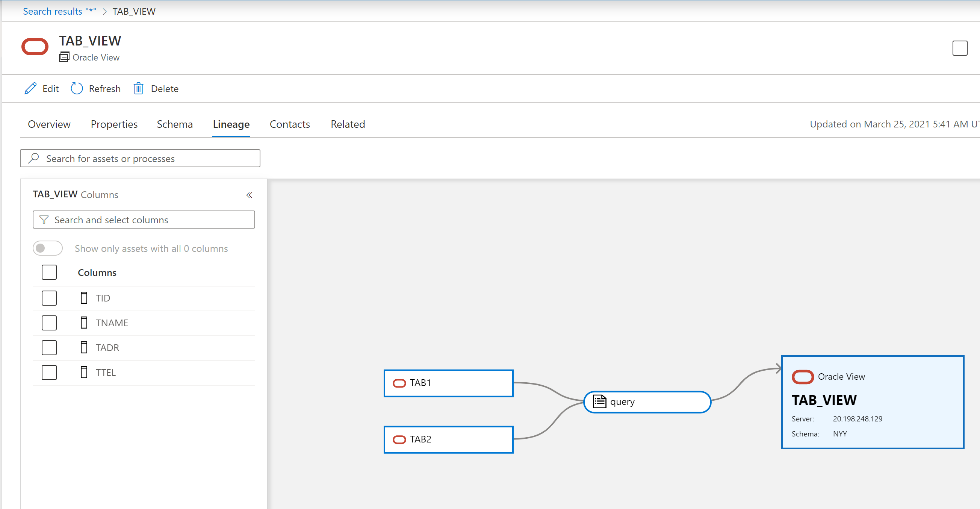
Task: Enable Show only assets with all 0 columns
Action: click(48, 248)
